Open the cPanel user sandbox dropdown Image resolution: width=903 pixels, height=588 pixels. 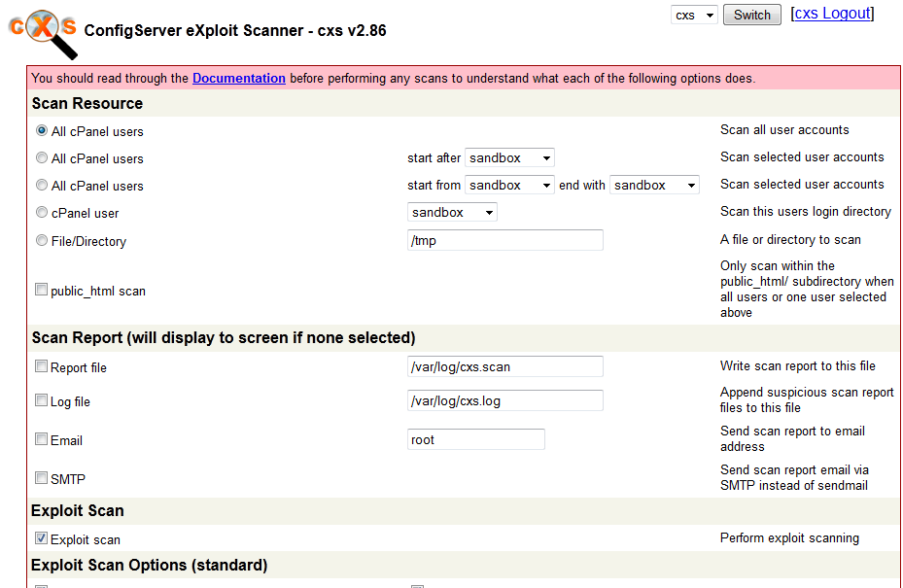452,212
